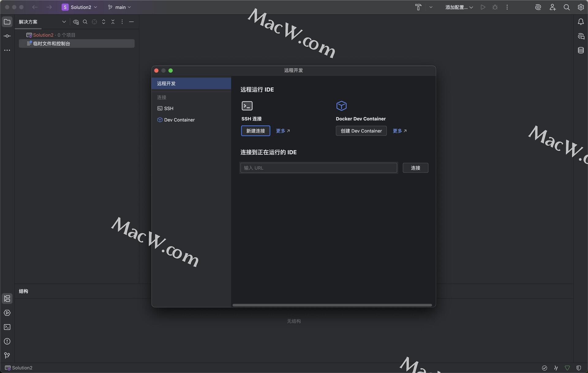
Task: Click the lightning power-save icon in the status bar
Action: tap(556, 368)
